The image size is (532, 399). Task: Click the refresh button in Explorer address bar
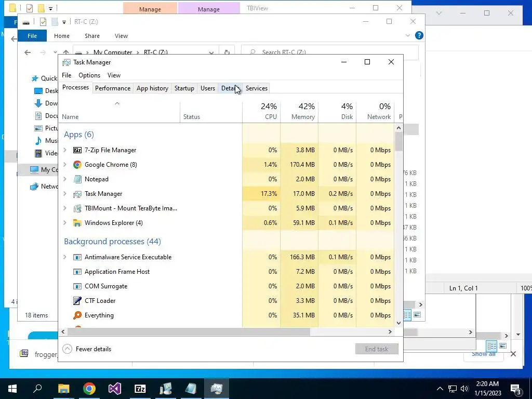pos(227,52)
